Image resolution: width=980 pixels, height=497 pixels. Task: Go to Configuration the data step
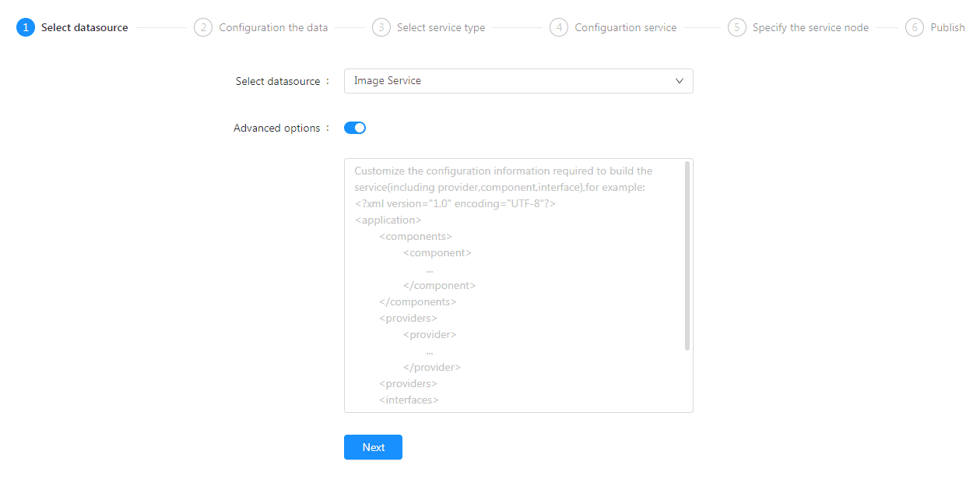coord(273,27)
